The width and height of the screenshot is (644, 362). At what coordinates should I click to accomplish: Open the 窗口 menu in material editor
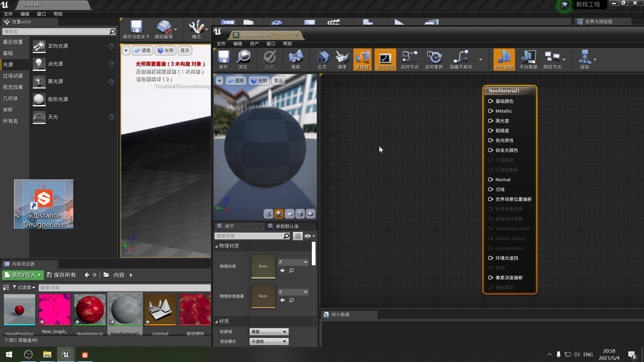[270, 43]
